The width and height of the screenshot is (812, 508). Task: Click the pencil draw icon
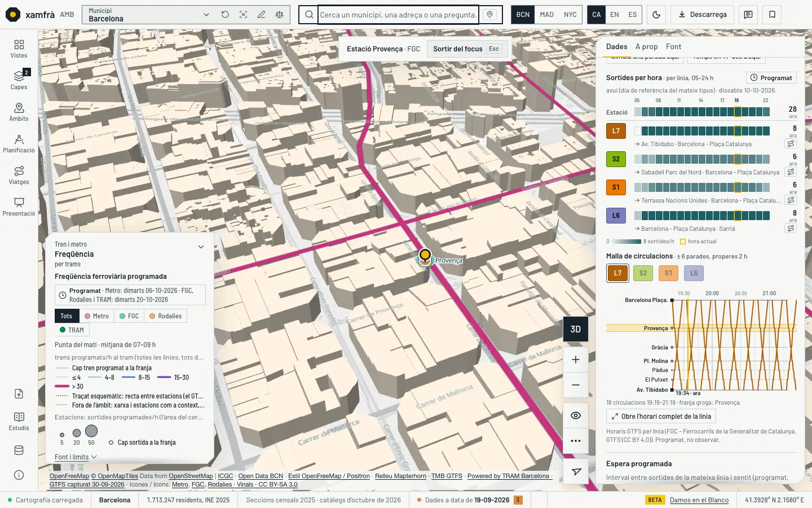pos(261,15)
